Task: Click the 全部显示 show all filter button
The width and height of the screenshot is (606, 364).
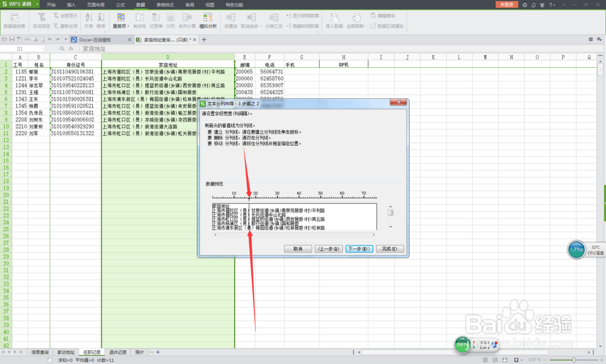Action: coord(65,16)
